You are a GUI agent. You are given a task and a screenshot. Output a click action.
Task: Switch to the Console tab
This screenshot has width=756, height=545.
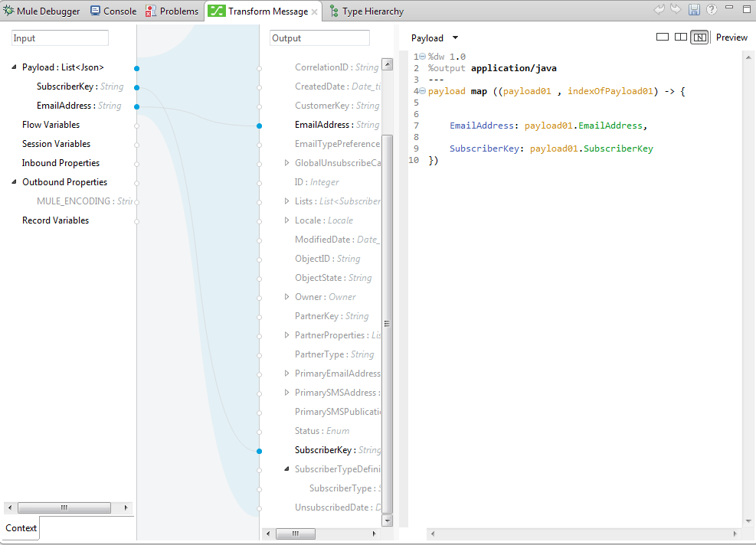[x=113, y=11]
